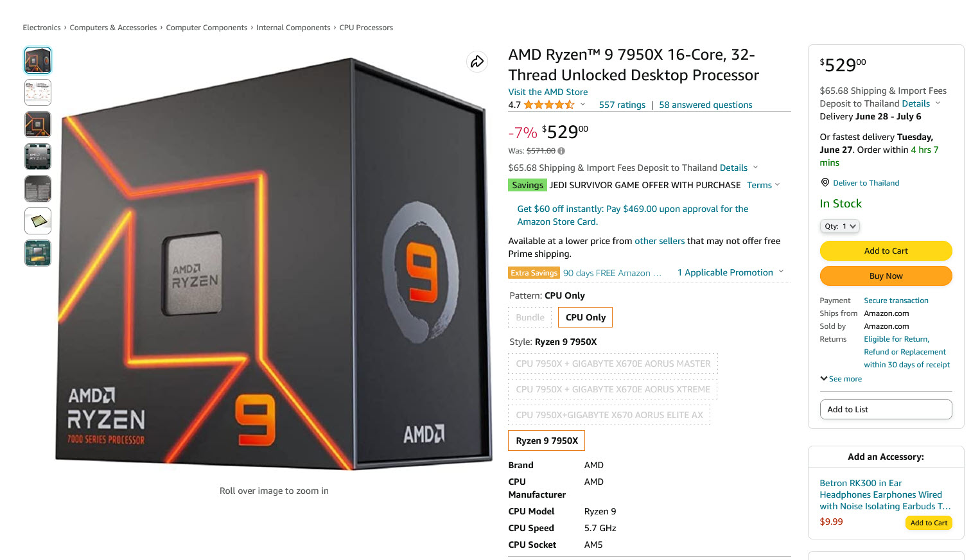Click the info icon next to $571.00
This screenshot has height=560, width=980.
click(x=561, y=150)
